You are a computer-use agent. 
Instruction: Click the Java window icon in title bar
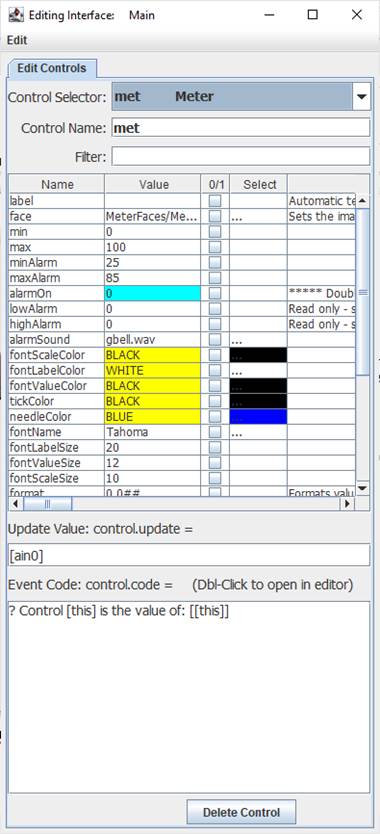click(x=15, y=15)
